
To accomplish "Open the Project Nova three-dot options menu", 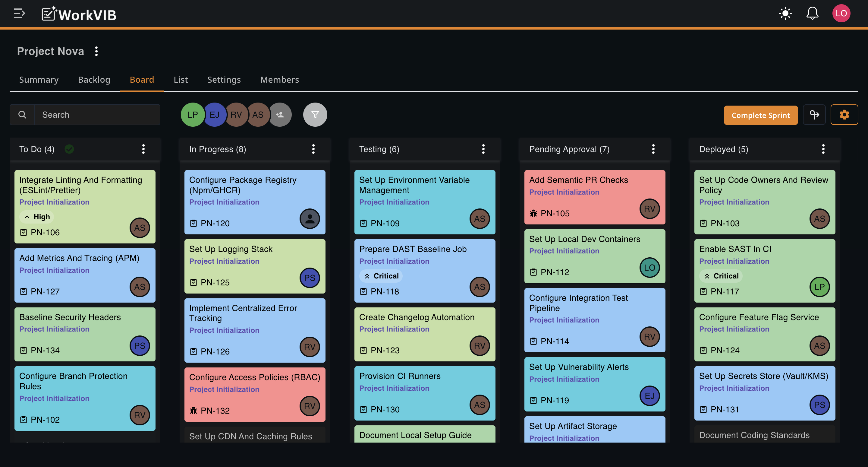I will 96,51.
